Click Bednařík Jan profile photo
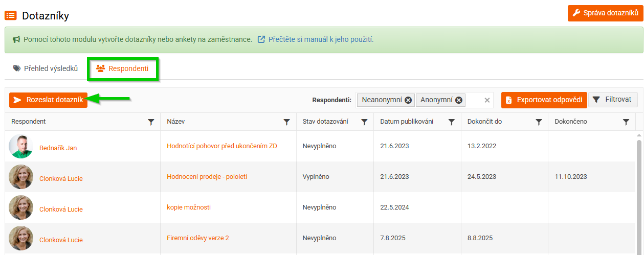 click(x=21, y=147)
